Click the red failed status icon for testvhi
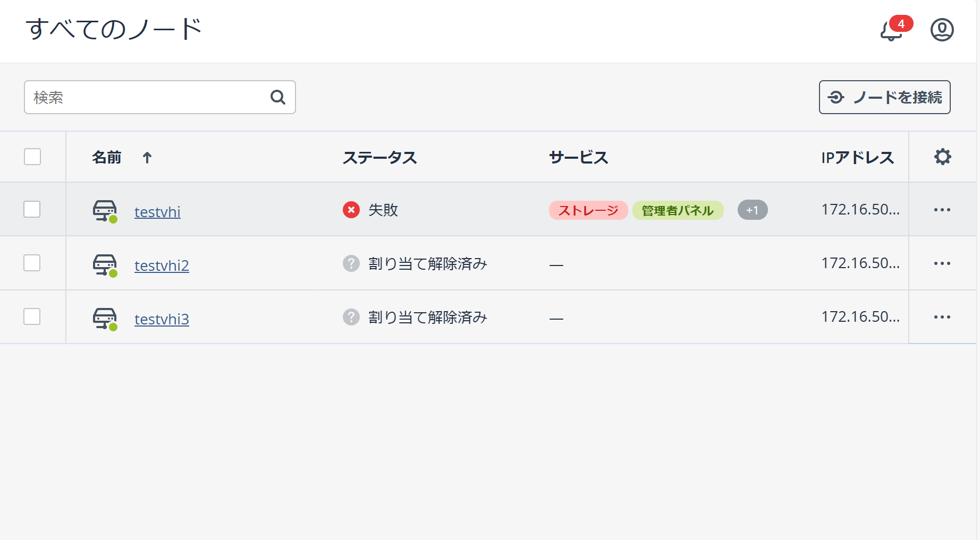Viewport: 980px width, 540px height. tap(351, 210)
